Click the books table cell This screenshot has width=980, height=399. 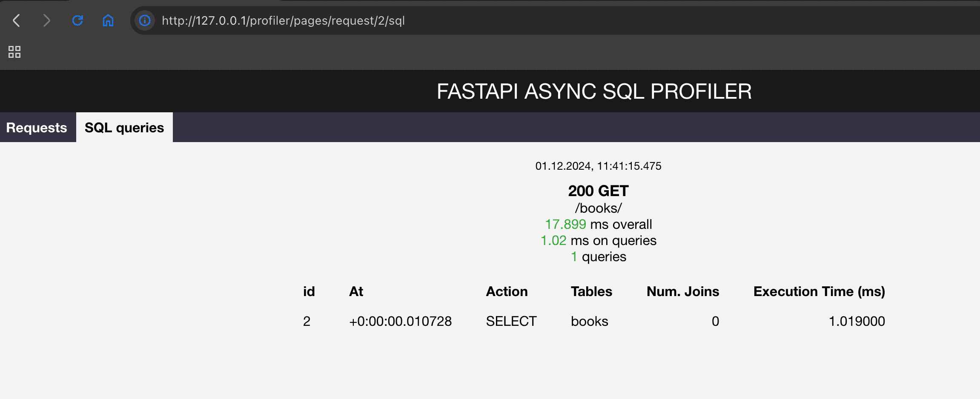[x=590, y=321]
